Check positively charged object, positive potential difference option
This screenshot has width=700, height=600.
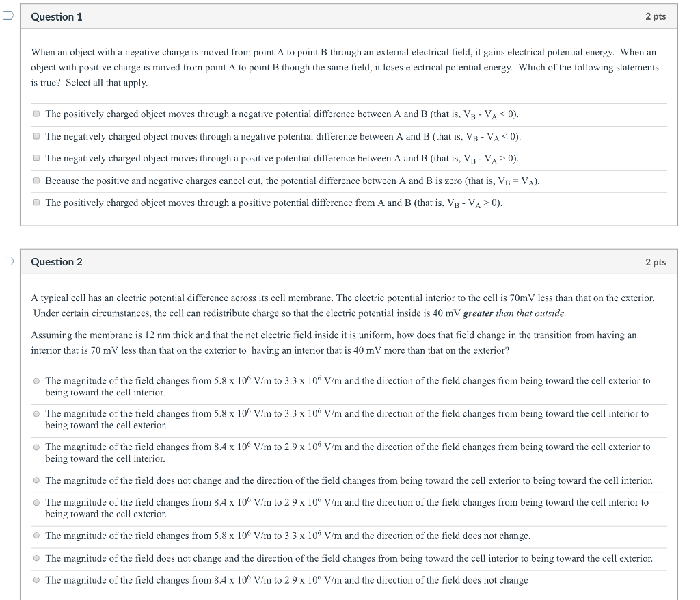pos(36,203)
